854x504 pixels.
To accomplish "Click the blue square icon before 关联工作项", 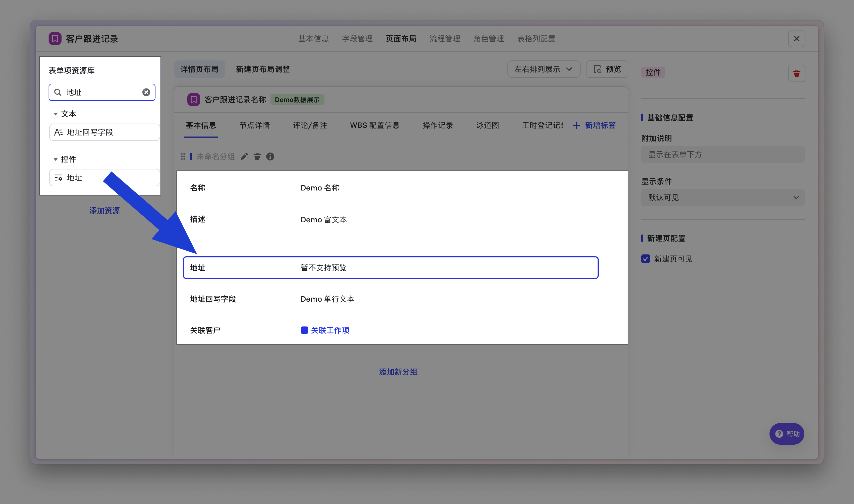I will (x=304, y=330).
